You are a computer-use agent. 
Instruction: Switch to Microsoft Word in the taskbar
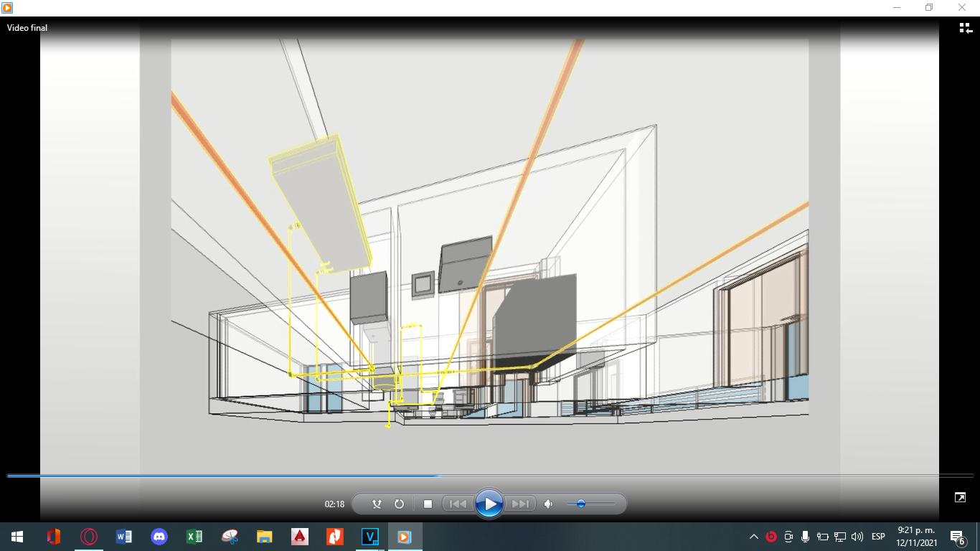pos(124,537)
